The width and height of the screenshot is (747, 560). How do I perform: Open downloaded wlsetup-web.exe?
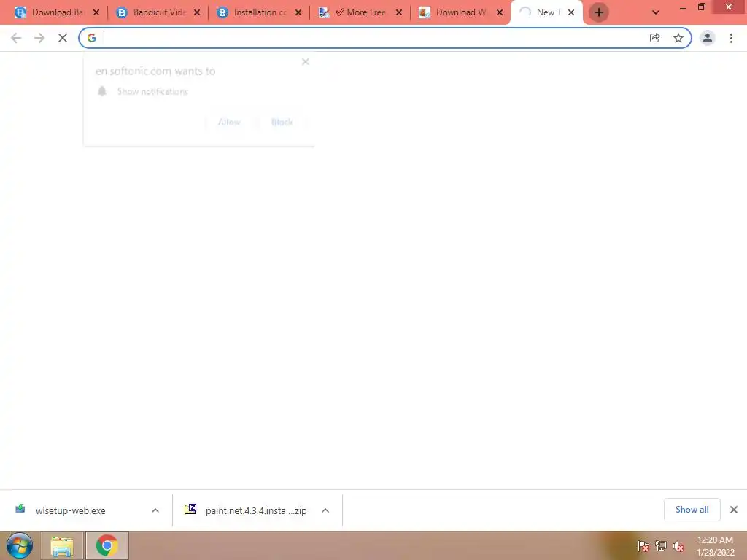(x=70, y=510)
